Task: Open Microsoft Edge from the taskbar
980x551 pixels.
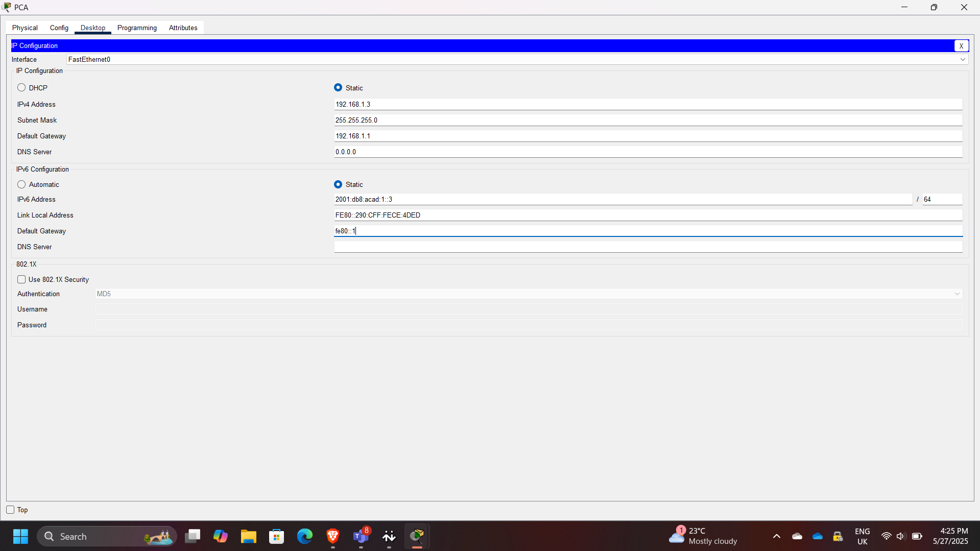Action: click(x=305, y=536)
